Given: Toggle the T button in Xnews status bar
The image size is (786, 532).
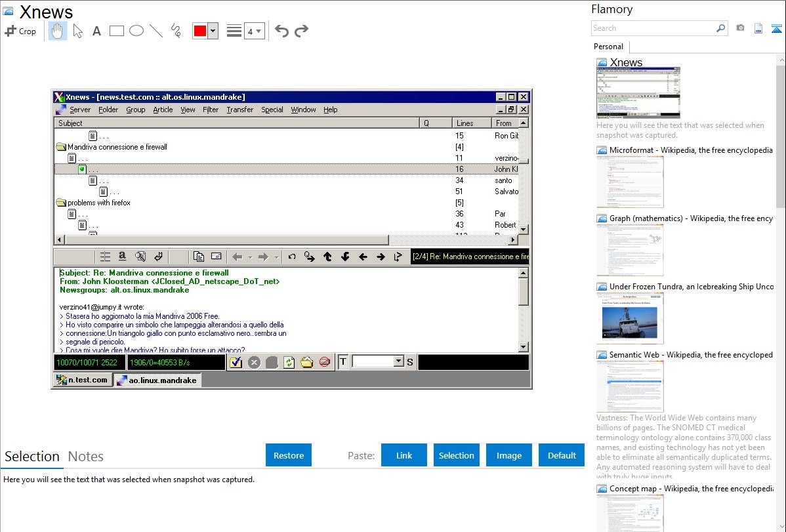Looking at the screenshot, I should point(343,361).
